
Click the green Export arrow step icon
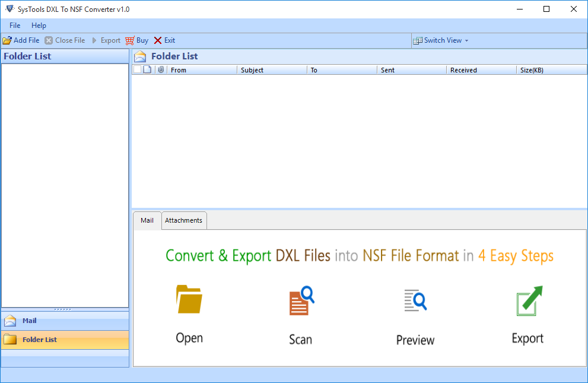[529, 301]
